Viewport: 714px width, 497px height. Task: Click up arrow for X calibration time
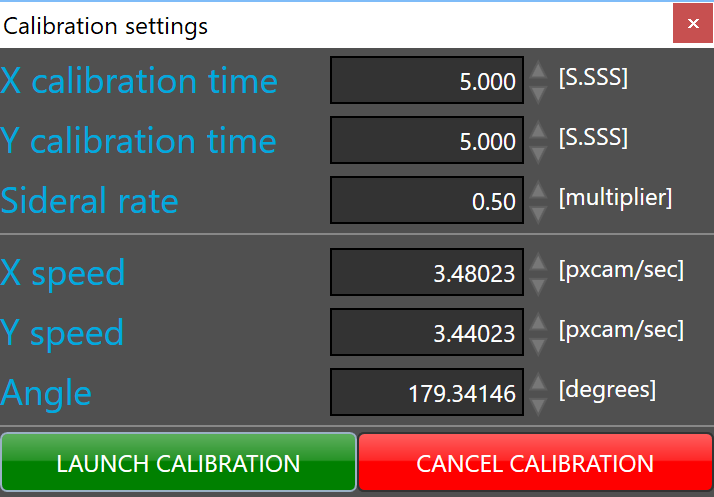point(538,70)
